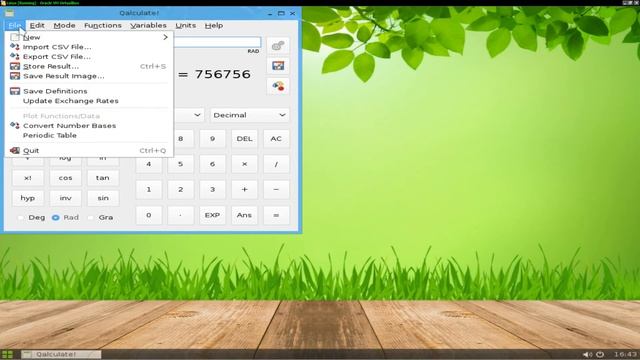Screen dimensions: 640x360
Task: Click the Save Definitions icon
Action: tap(15, 91)
